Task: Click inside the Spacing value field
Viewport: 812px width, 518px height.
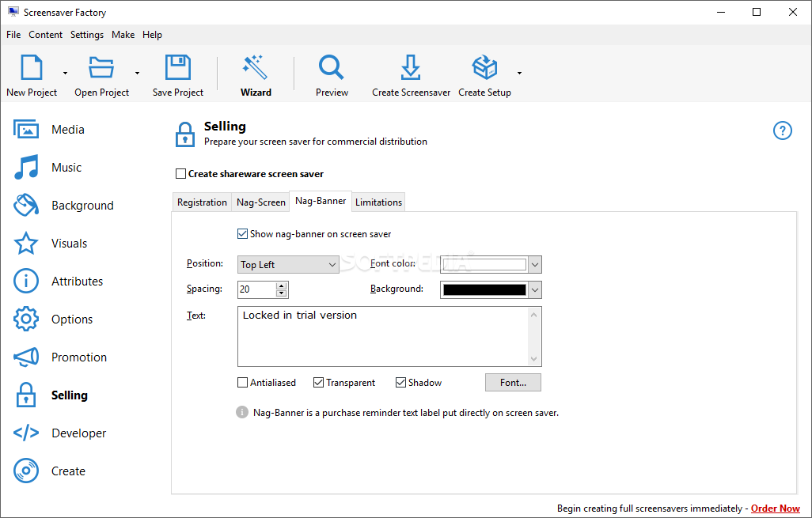Action: coord(256,289)
